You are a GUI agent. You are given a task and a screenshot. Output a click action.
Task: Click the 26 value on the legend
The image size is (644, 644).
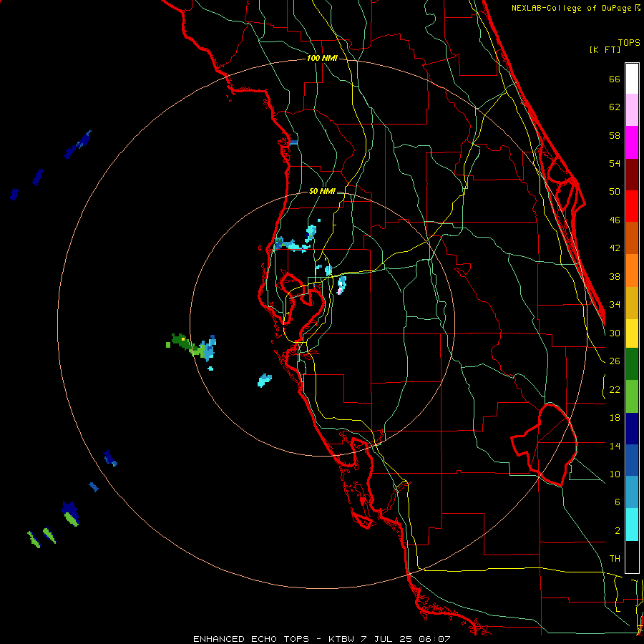click(x=615, y=361)
